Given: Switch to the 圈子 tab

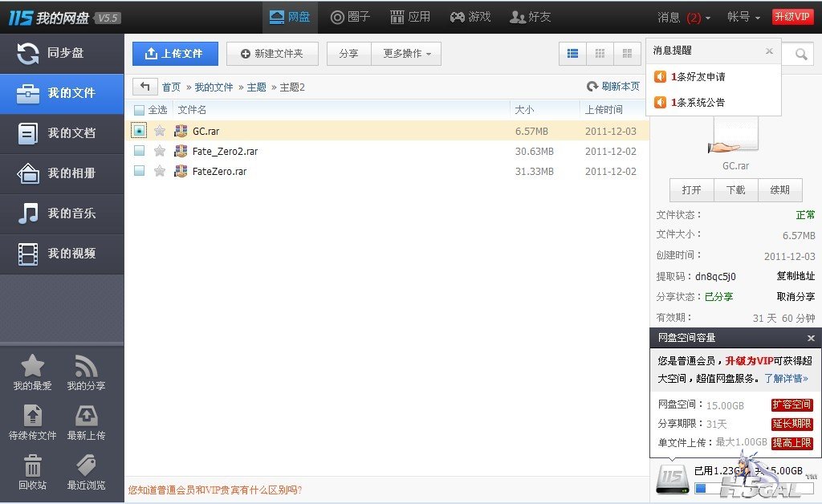Looking at the screenshot, I should pos(350,17).
